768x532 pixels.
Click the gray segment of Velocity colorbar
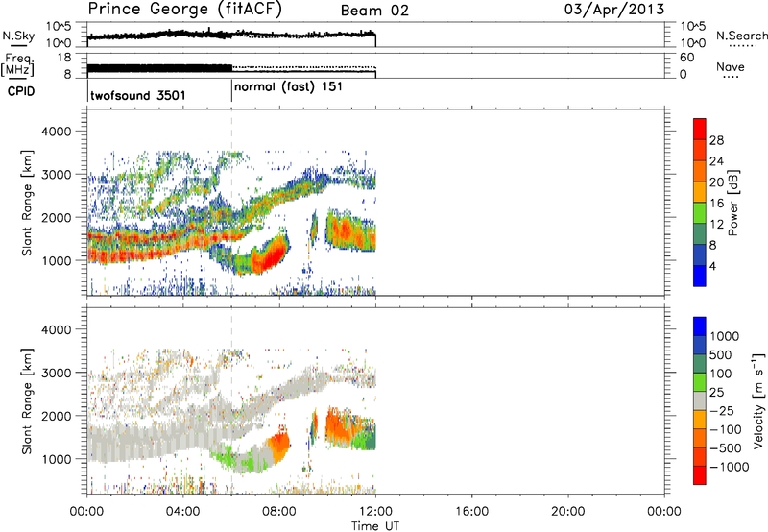click(700, 401)
